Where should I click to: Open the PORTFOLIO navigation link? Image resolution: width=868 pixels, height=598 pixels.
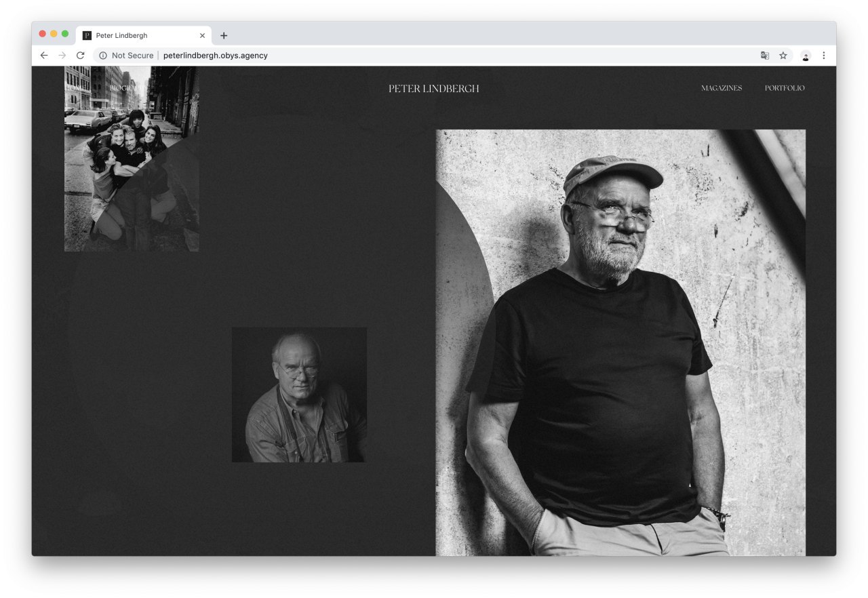785,88
